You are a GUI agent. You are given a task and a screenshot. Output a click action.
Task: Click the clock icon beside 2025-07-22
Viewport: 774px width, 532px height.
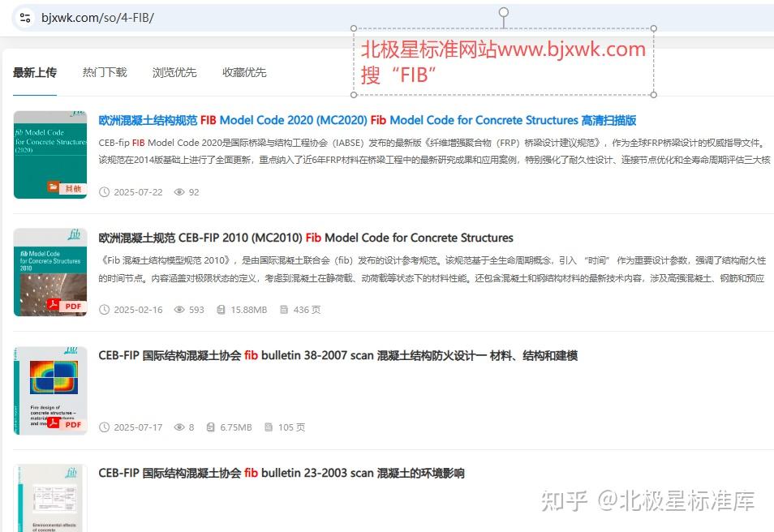tap(104, 192)
